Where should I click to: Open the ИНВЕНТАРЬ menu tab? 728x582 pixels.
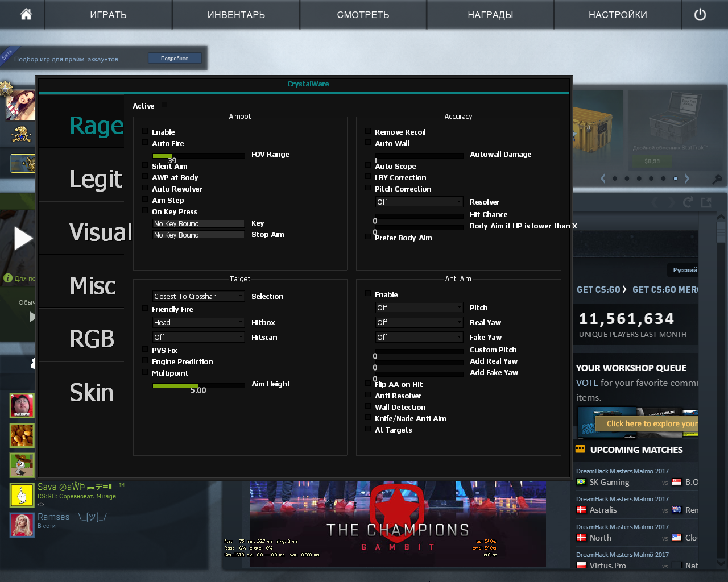pos(236,15)
